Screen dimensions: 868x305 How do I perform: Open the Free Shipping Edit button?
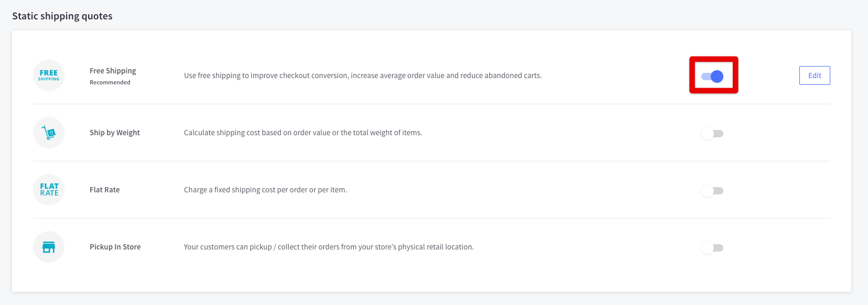(815, 75)
